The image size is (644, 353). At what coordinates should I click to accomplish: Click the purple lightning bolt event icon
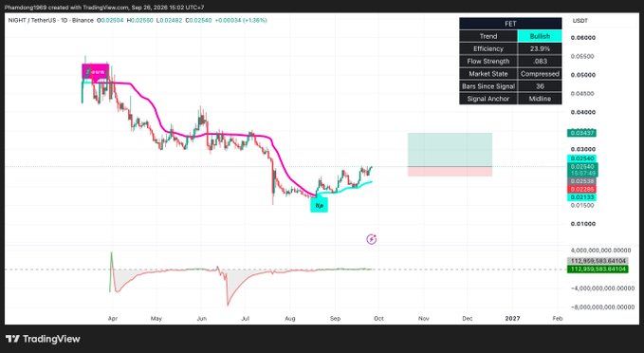[371, 239]
